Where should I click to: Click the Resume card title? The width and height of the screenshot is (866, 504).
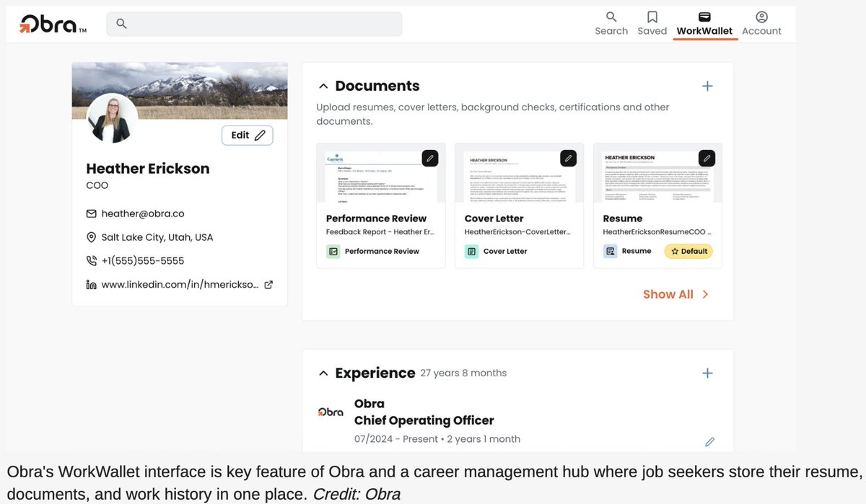pos(623,218)
